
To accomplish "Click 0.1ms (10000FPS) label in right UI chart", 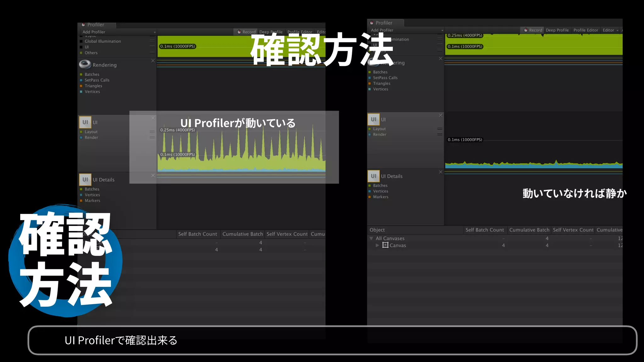I will [x=465, y=140].
